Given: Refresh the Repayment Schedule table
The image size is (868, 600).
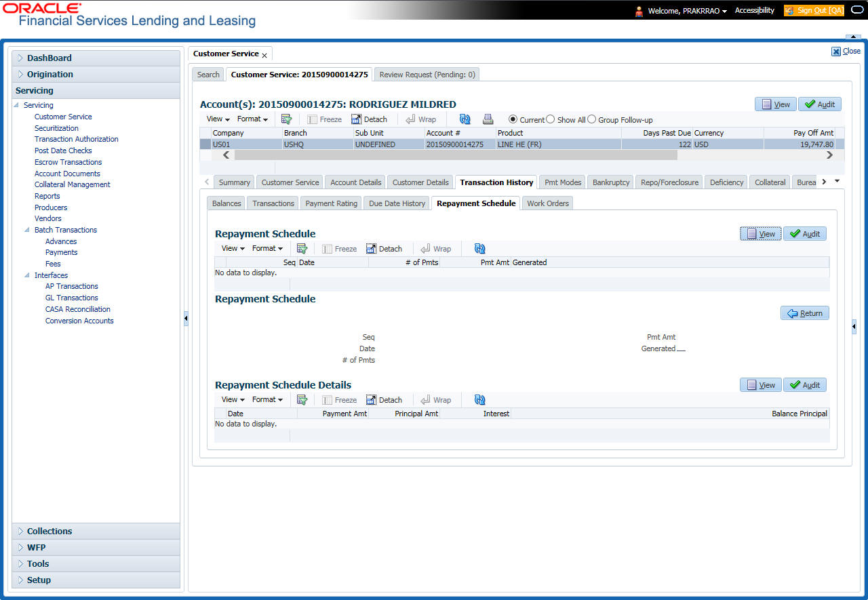Looking at the screenshot, I should point(479,249).
